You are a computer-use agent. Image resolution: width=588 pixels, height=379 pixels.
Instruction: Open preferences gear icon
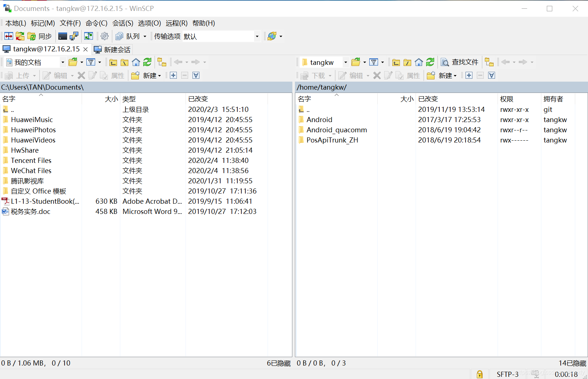pyautogui.click(x=105, y=36)
